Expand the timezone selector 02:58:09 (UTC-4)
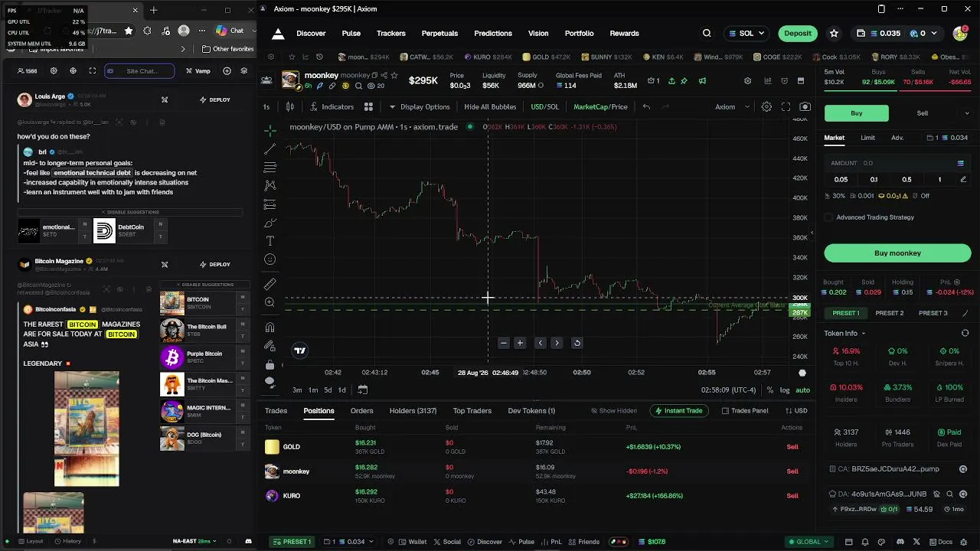Image resolution: width=980 pixels, height=551 pixels. (728, 390)
